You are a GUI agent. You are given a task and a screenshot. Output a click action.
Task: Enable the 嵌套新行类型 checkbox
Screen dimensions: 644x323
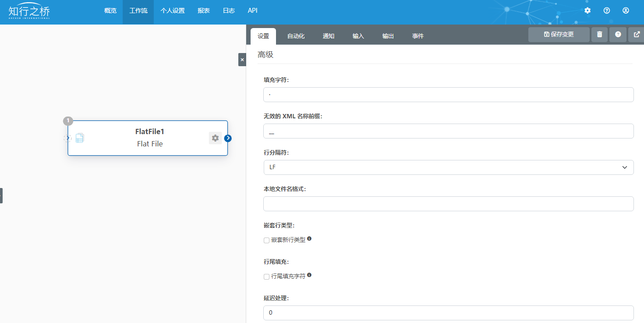coord(266,240)
